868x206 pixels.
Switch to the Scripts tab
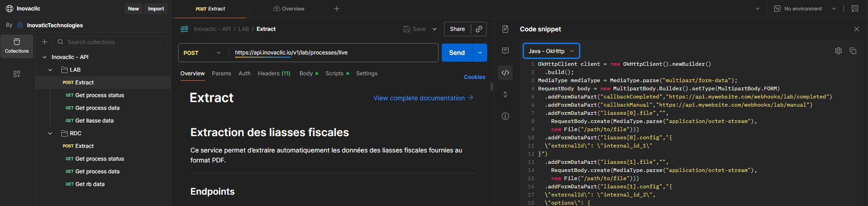(334, 74)
